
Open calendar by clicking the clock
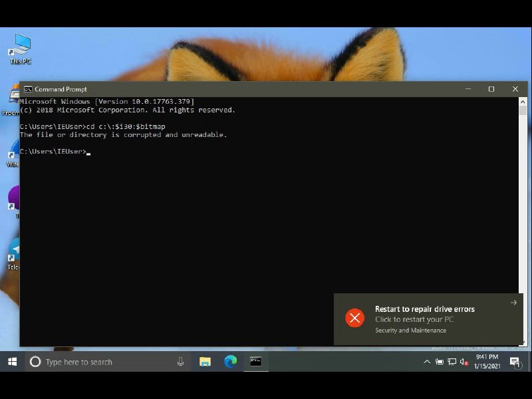[487, 362]
